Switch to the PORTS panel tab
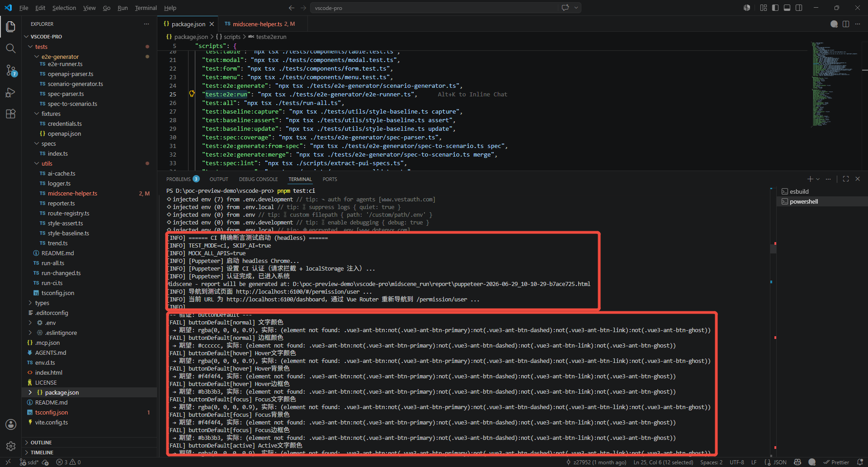The image size is (868, 467). (x=330, y=179)
